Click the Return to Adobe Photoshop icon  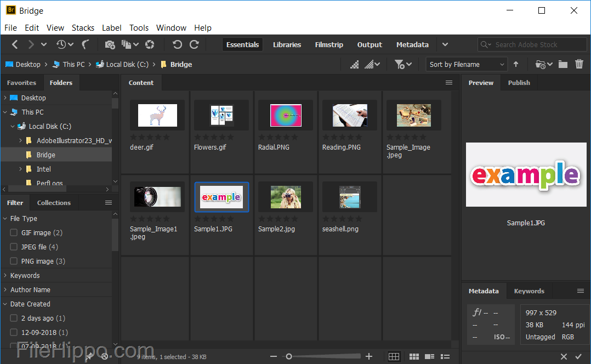coord(86,44)
